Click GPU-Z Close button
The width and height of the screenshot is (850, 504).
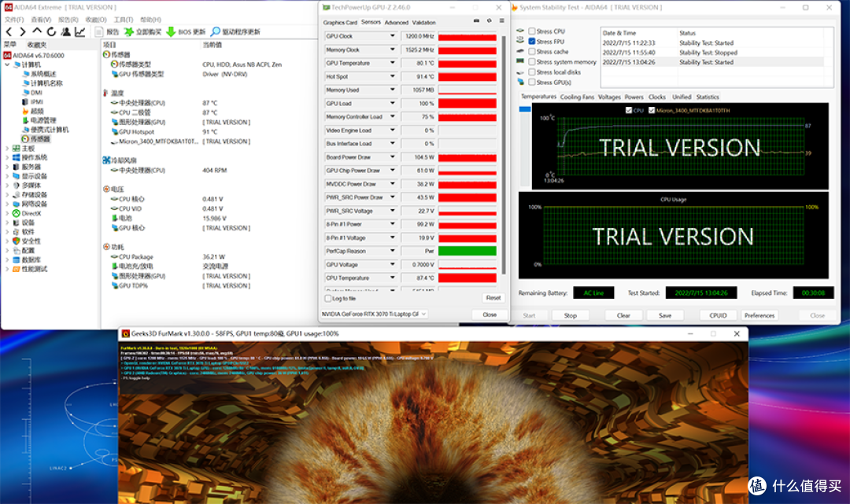490,315
